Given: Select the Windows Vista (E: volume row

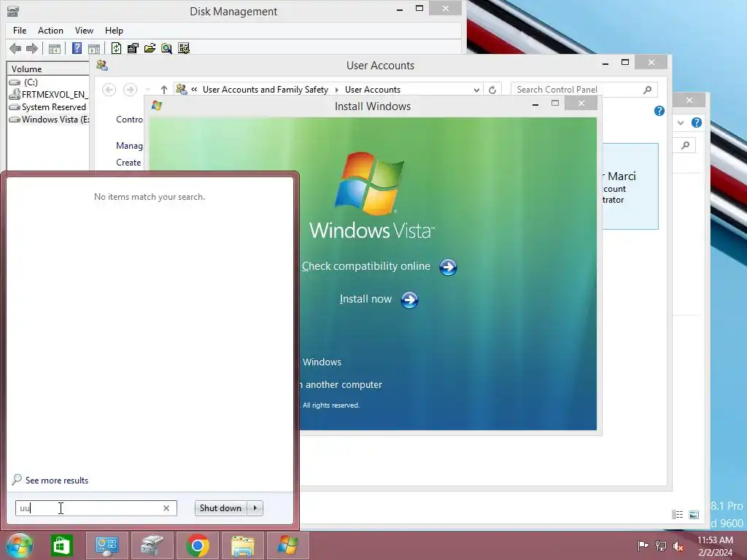Looking at the screenshot, I should pyautogui.click(x=49, y=120).
